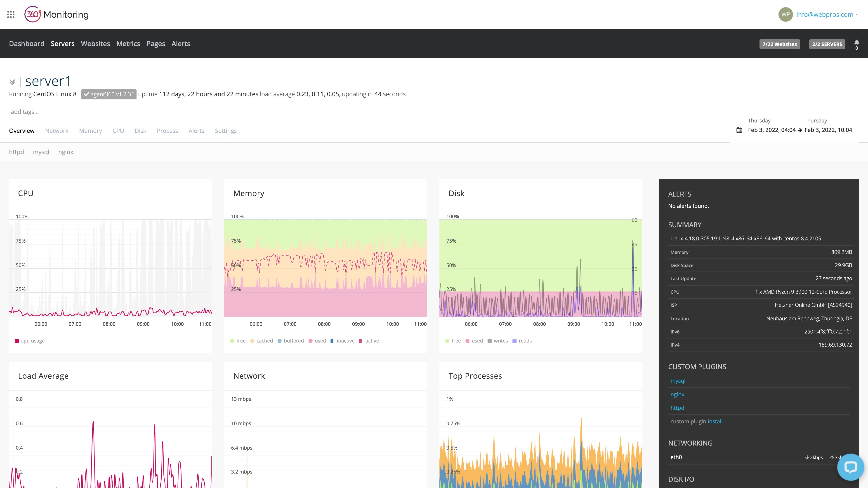Click the Hetzner Online GmbH ISP value
This screenshot has height=488, width=868.
[813, 305]
